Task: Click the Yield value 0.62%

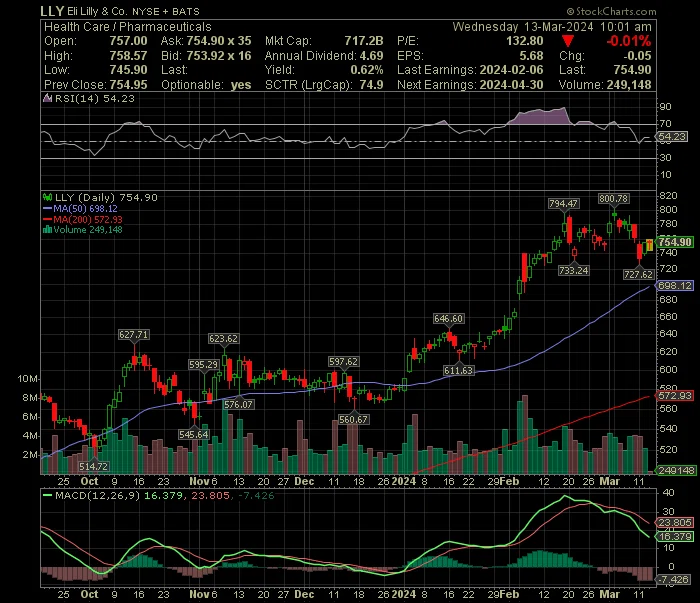Action: tap(367, 70)
